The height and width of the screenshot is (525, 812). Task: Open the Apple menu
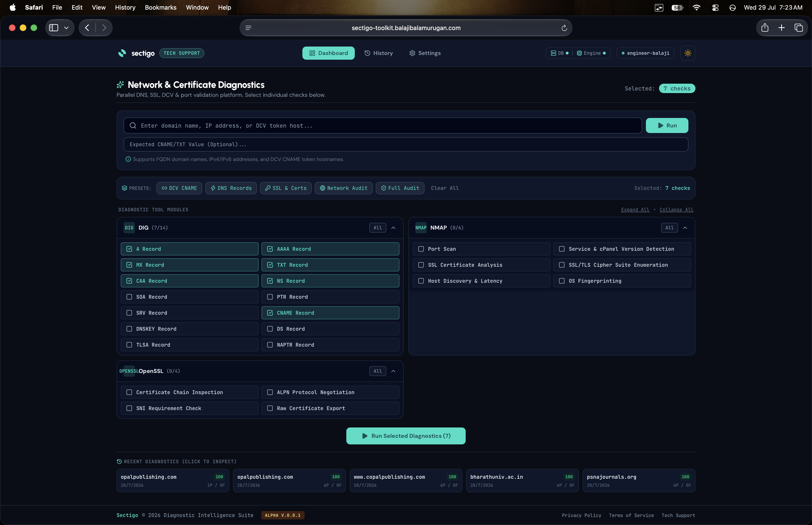coord(13,8)
